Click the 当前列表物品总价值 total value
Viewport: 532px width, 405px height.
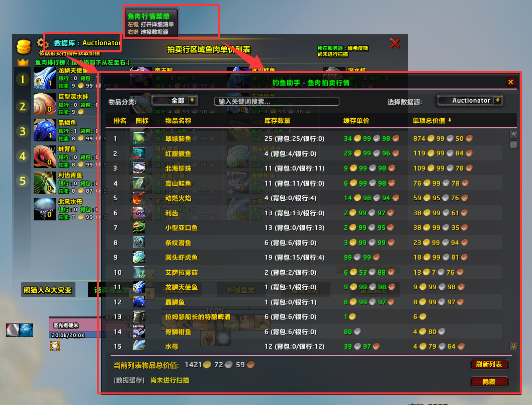pyautogui.click(x=220, y=365)
